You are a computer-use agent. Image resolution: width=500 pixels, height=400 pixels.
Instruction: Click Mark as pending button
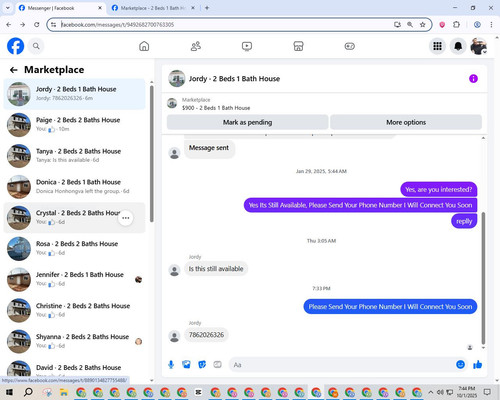[x=247, y=122]
